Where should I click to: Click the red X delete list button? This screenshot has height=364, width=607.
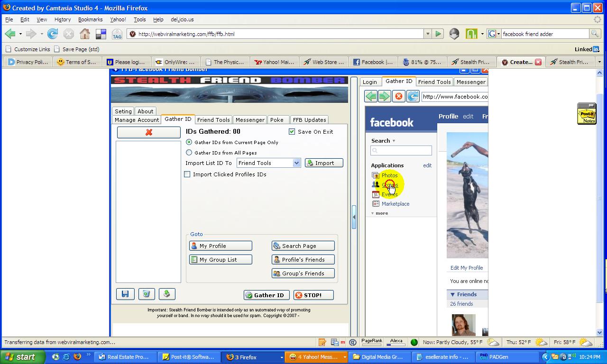[x=148, y=132]
